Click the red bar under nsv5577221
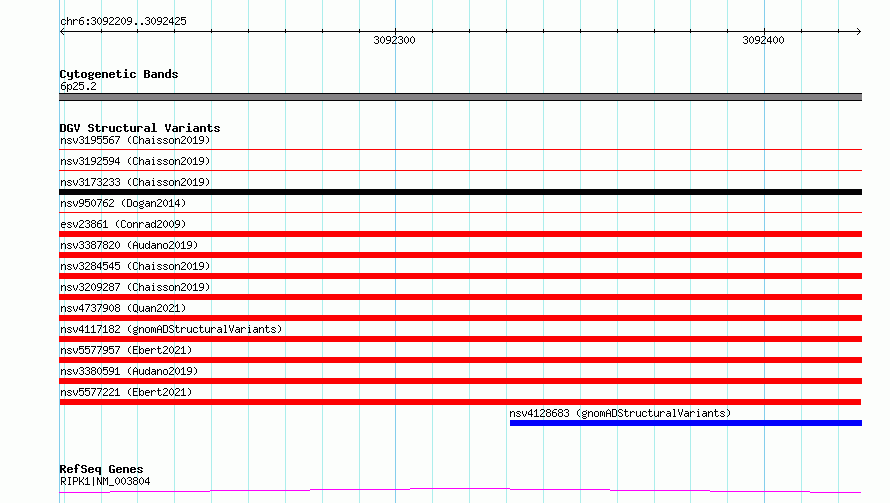The height and width of the screenshot is (503, 890). click(460, 402)
